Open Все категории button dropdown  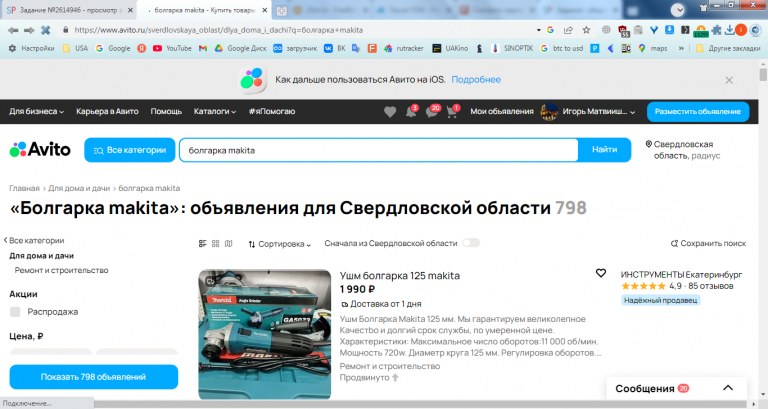[130, 150]
